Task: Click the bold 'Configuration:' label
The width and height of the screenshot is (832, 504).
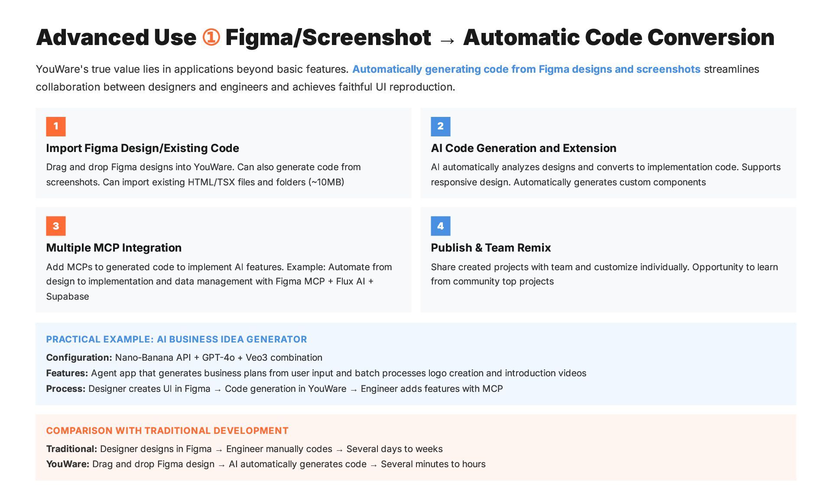Action: click(x=79, y=358)
